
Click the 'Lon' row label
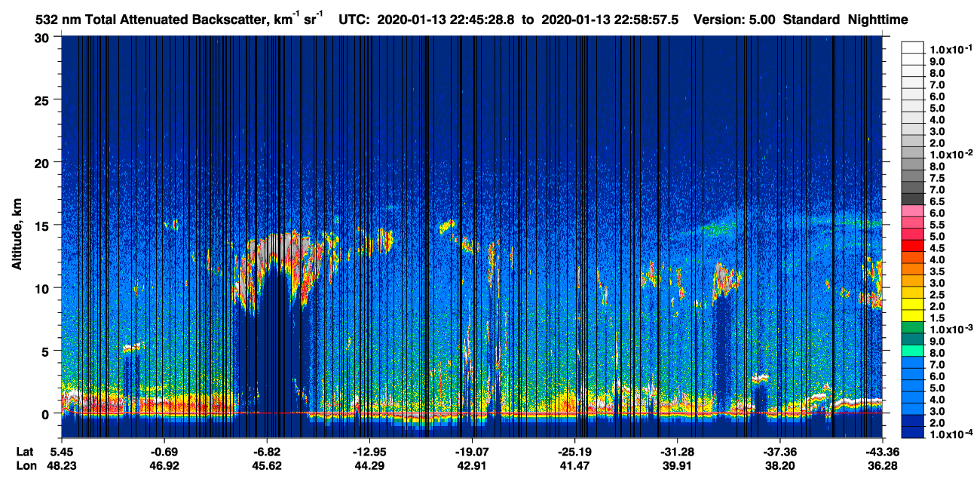[x=25, y=466]
